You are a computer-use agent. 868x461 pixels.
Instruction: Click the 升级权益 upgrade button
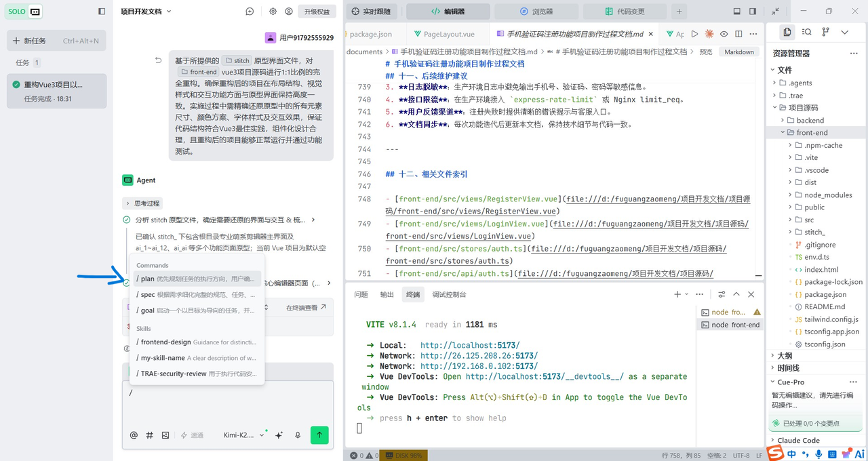pos(317,12)
